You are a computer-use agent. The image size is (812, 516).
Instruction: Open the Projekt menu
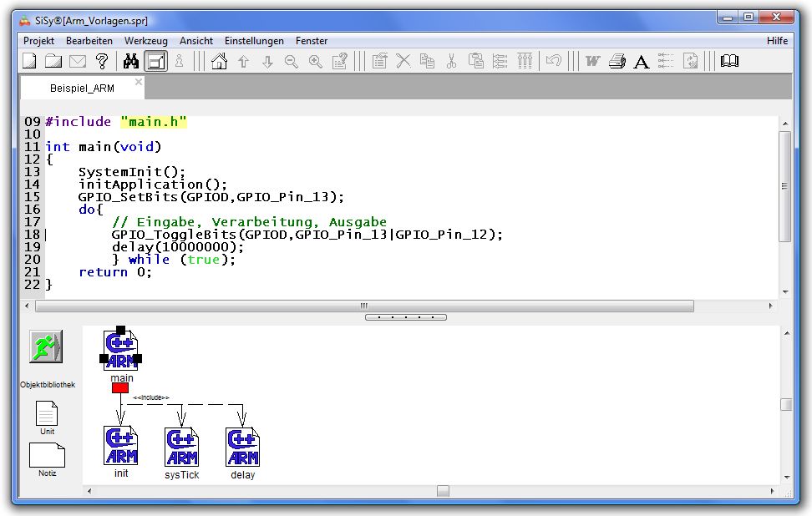pos(38,41)
